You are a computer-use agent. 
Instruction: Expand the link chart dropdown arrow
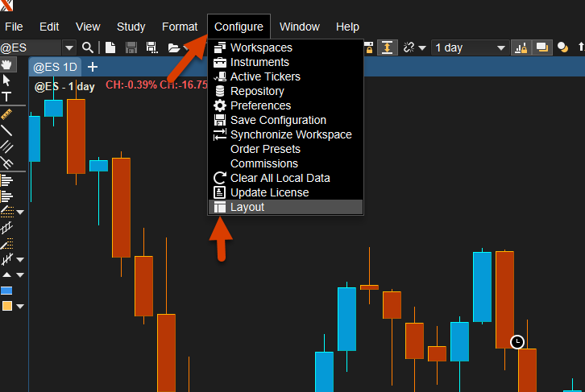tap(422, 48)
